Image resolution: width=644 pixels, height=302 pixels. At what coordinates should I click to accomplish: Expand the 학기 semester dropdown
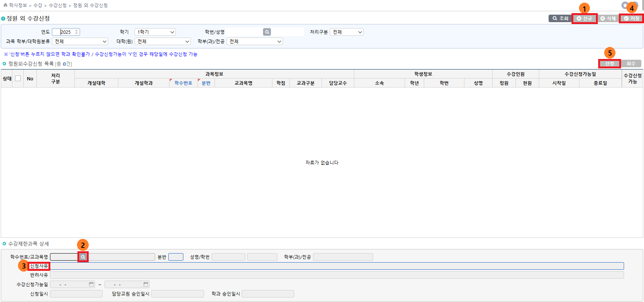(x=155, y=32)
